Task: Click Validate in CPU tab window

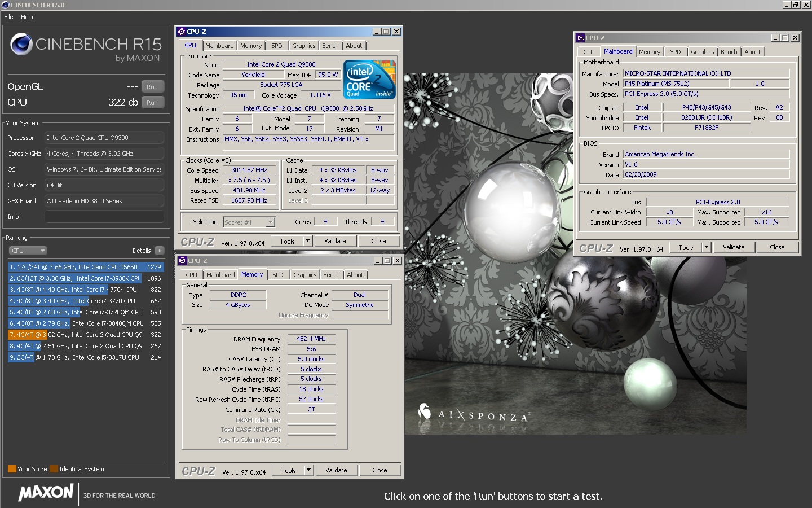Action: click(335, 242)
